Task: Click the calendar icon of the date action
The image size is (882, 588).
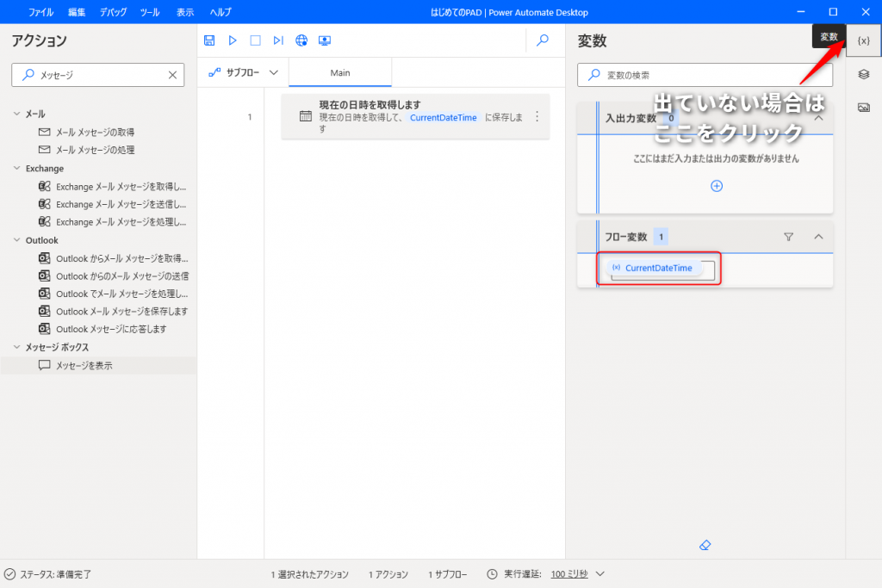Action: point(306,116)
